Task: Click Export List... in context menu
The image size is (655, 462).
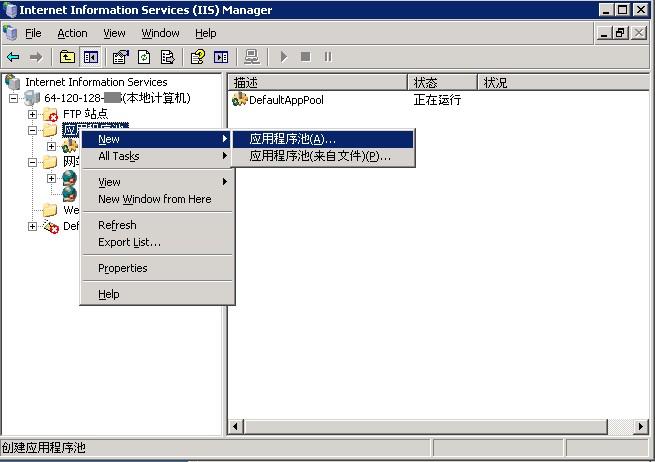Action: coord(129,242)
